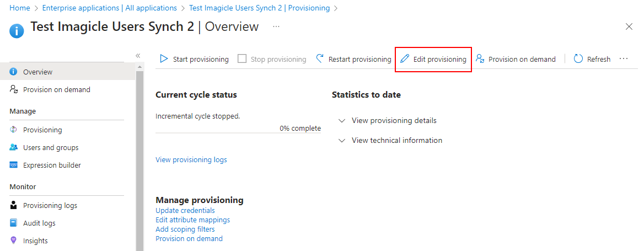Image resolution: width=644 pixels, height=251 pixels.
Task: Click the View provisioning logs link
Action: pos(191,159)
